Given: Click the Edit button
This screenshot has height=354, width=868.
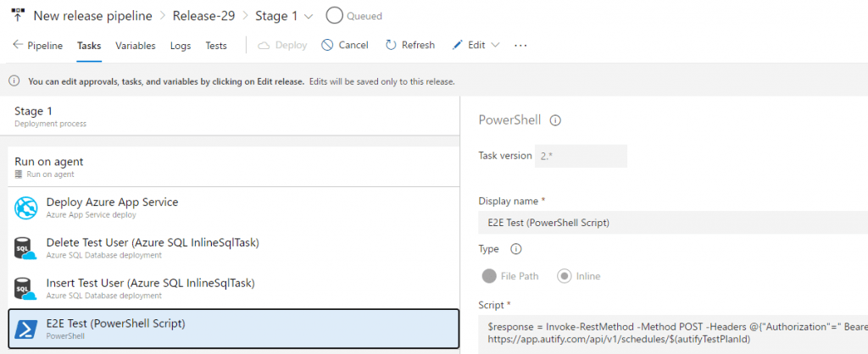Looking at the screenshot, I should 469,46.
